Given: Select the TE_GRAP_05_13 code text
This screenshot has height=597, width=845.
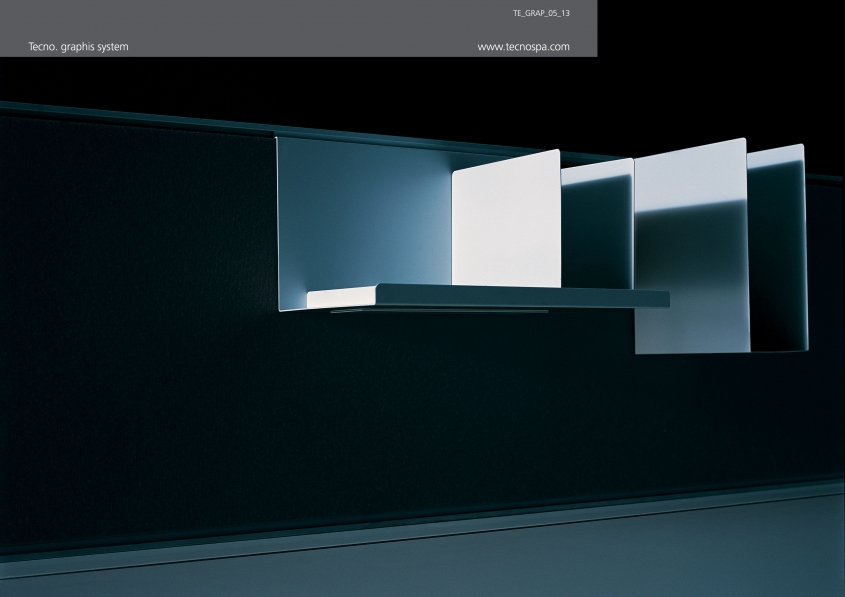Looking at the screenshot, I should click(541, 13).
